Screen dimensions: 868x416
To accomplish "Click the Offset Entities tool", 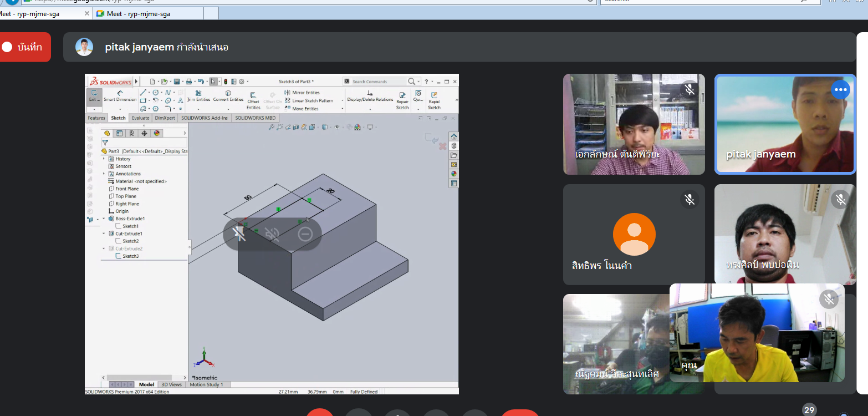I will pos(253,100).
